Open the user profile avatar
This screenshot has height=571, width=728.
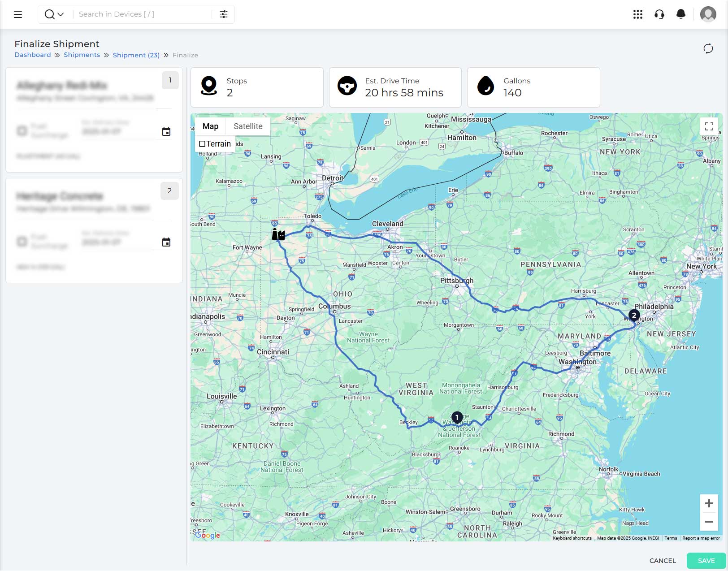click(x=708, y=14)
